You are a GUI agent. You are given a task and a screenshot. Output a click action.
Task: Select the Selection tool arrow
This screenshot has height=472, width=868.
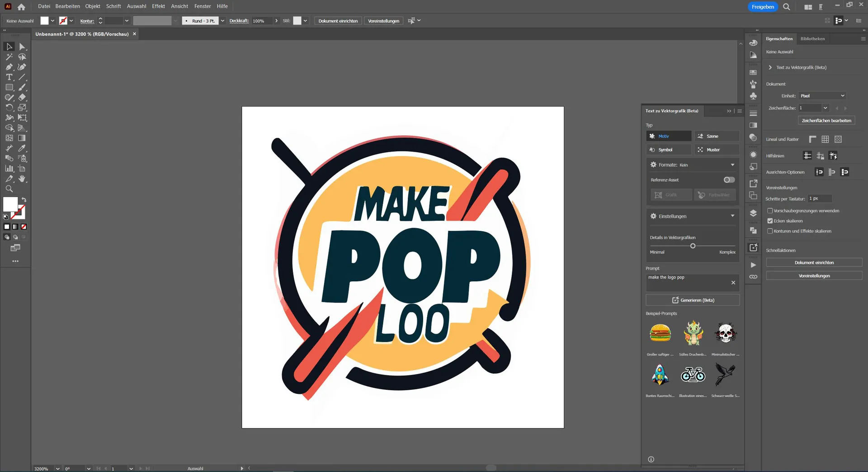(x=9, y=47)
